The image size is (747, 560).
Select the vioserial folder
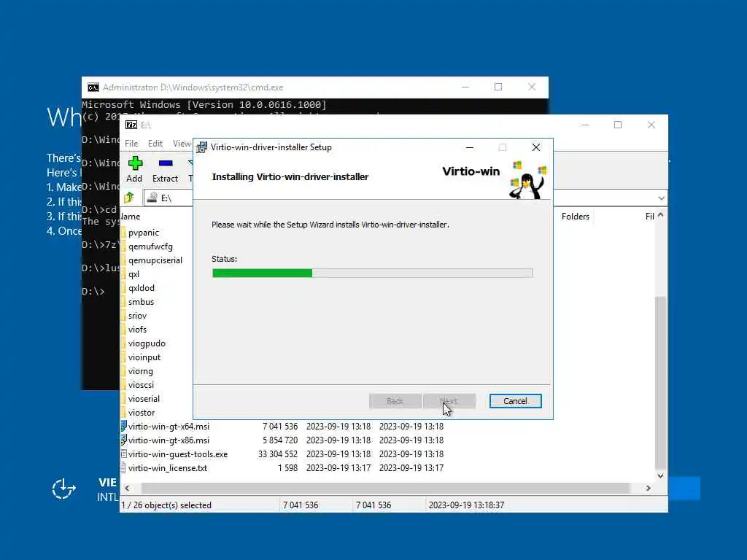coord(144,399)
